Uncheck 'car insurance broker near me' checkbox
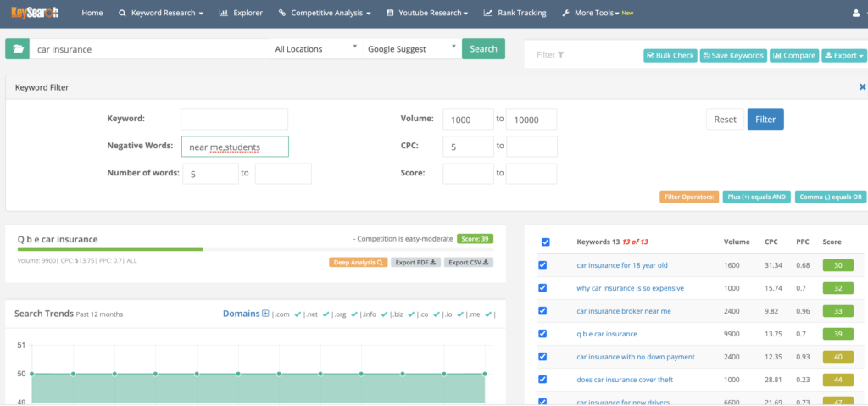The width and height of the screenshot is (868, 406). [542, 311]
